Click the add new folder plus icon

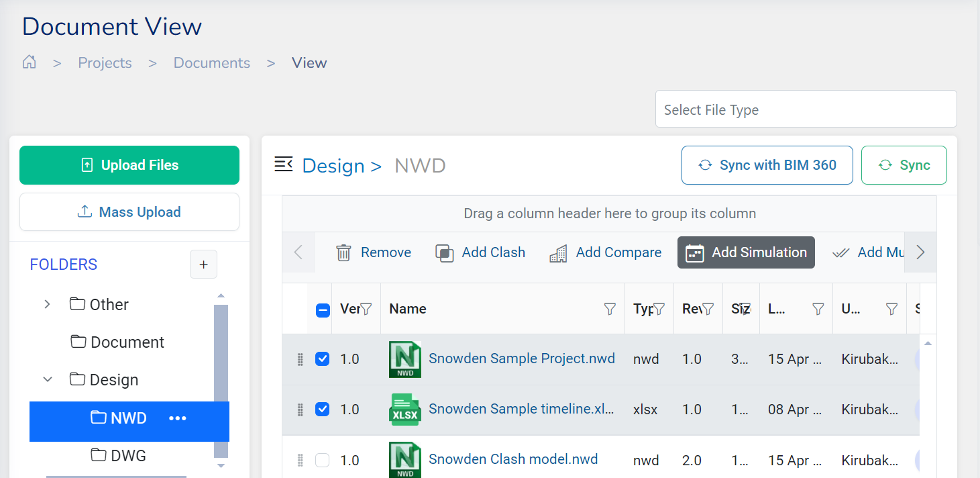[x=203, y=265]
